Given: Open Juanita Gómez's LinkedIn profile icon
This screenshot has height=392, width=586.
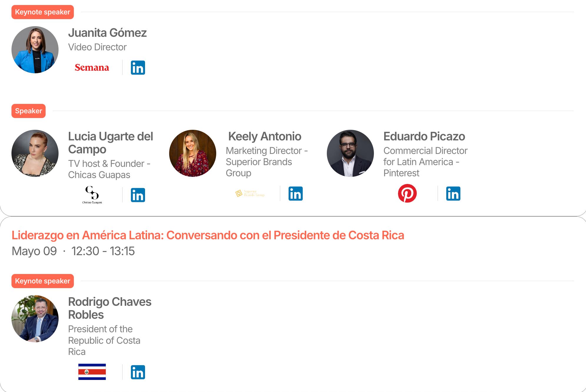Looking at the screenshot, I should [138, 68].
